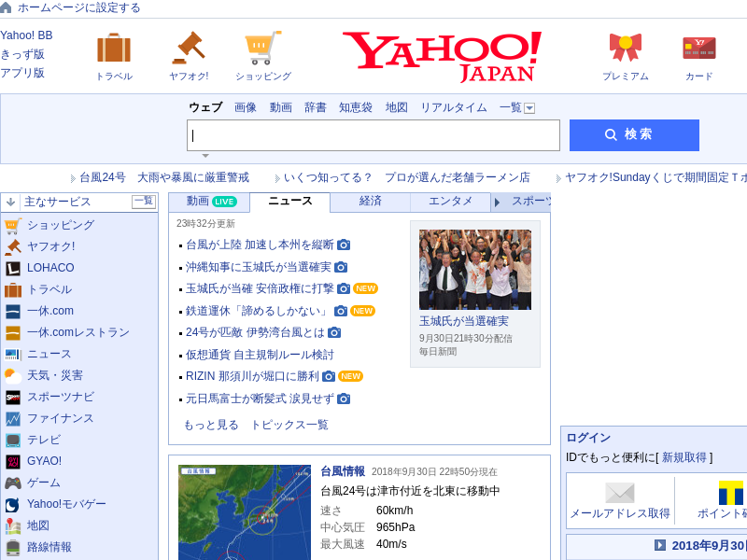Viewport: 747px width, 560px height.
Task: Click the 路線情報 train icon
Action: coord(11,547)
